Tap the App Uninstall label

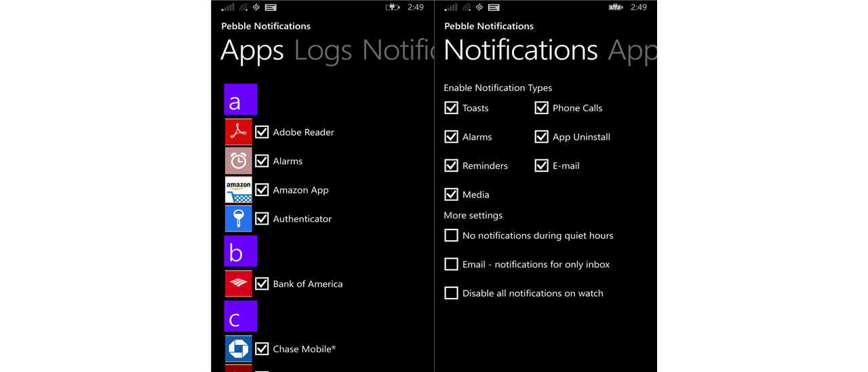pos(581,137)
